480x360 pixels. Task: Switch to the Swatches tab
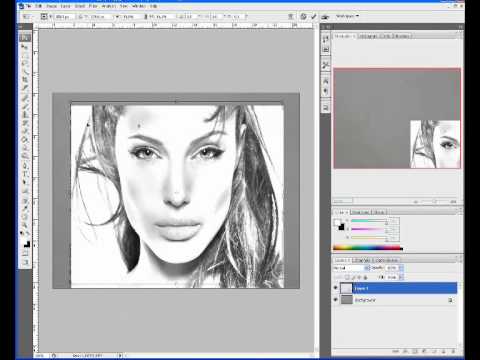click(360, 212)
